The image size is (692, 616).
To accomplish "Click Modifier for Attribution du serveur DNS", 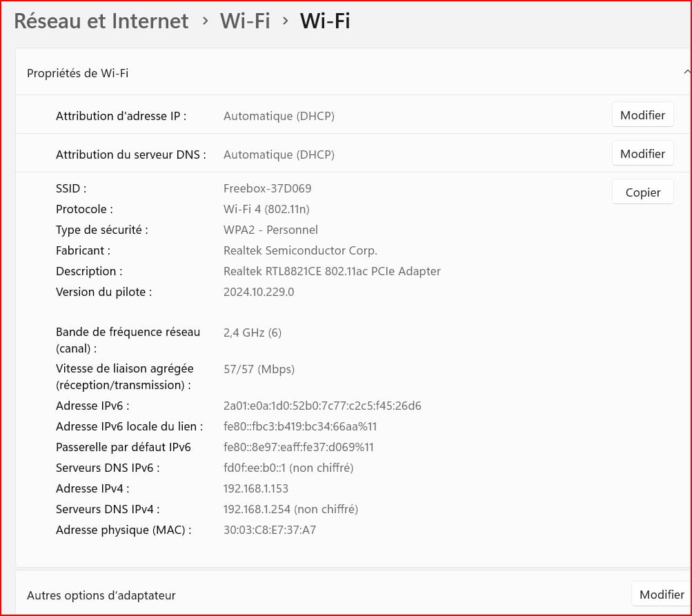I will click(x=642, y=154).
